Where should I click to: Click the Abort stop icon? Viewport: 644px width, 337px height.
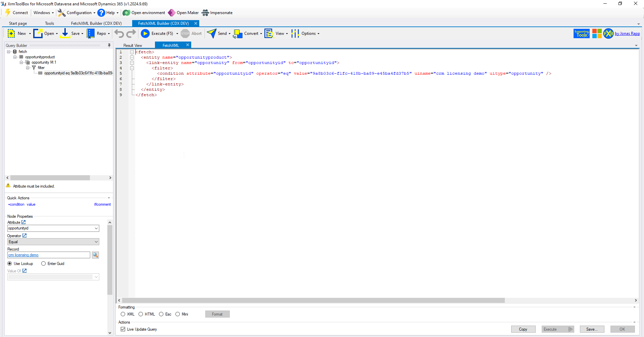[x=185, y=33]
